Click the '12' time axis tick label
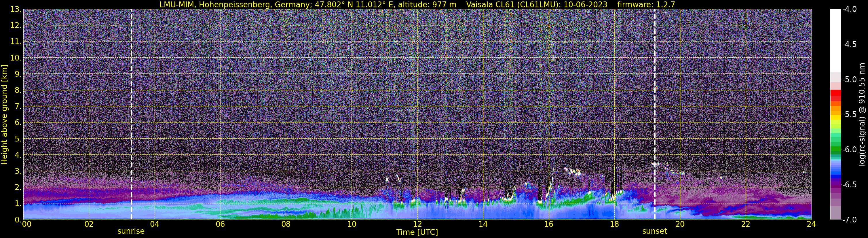The image size is (868, 238). pyautogui.click(x=417, y=224)
